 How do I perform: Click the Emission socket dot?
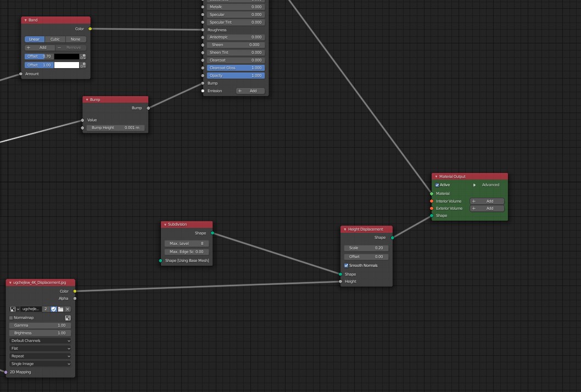tap(203, 91)
